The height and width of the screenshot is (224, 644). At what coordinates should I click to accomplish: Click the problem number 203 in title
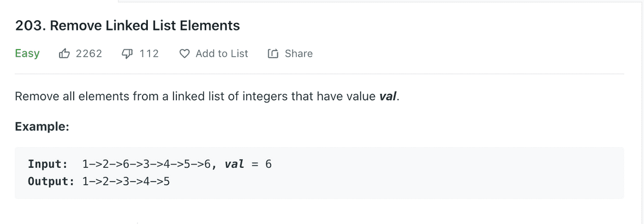[x=27, y=26]
